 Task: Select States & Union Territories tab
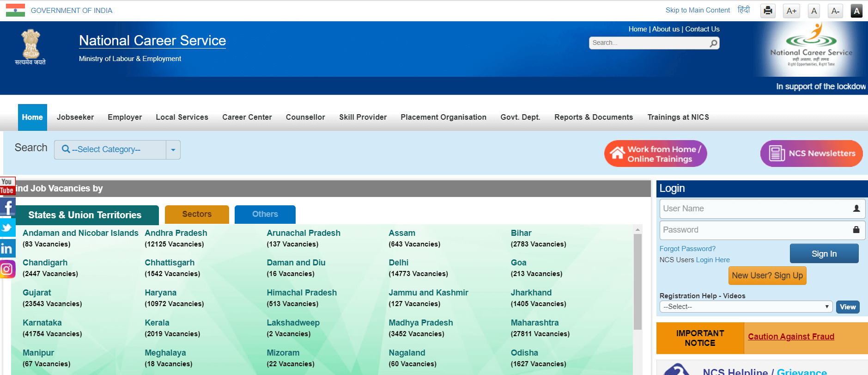point(85,215)
